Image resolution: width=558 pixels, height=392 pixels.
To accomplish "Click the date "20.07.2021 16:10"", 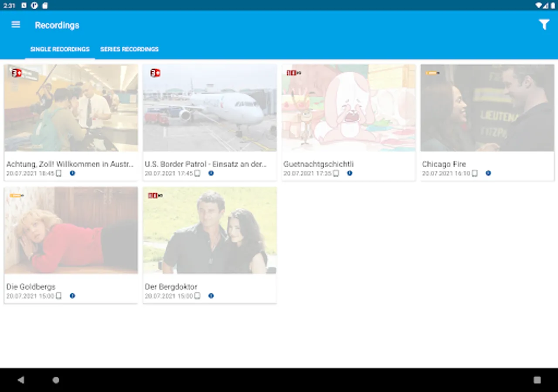I will coord(446,173).
